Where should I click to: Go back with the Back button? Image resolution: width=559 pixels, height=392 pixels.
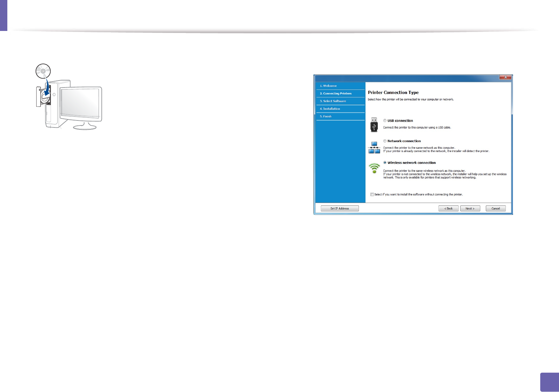(x=448, y=209)
